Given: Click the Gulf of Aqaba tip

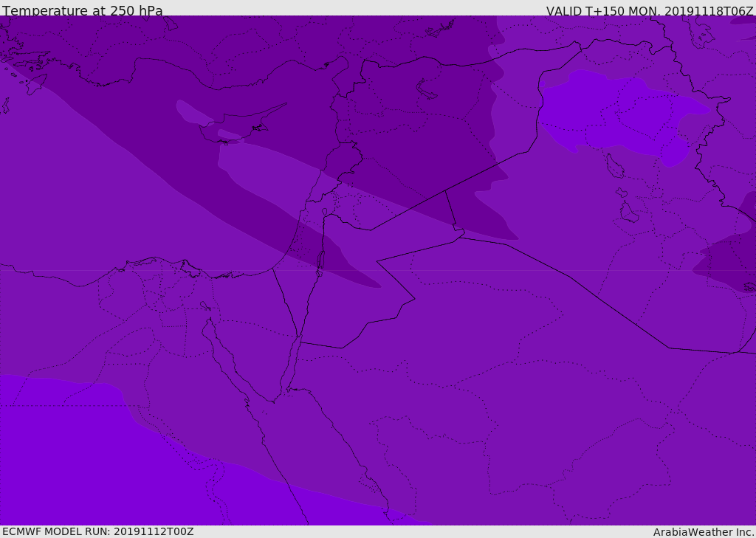Looking at the screenshot, I should 299,337.
